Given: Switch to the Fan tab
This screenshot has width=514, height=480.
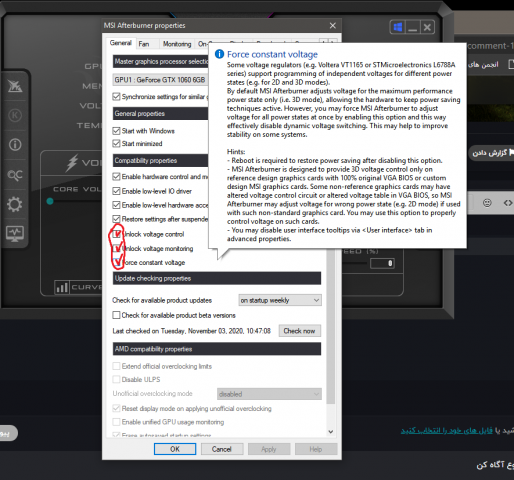Looking at the screenshot, I should pyautogui.click(x=144, y=44).
